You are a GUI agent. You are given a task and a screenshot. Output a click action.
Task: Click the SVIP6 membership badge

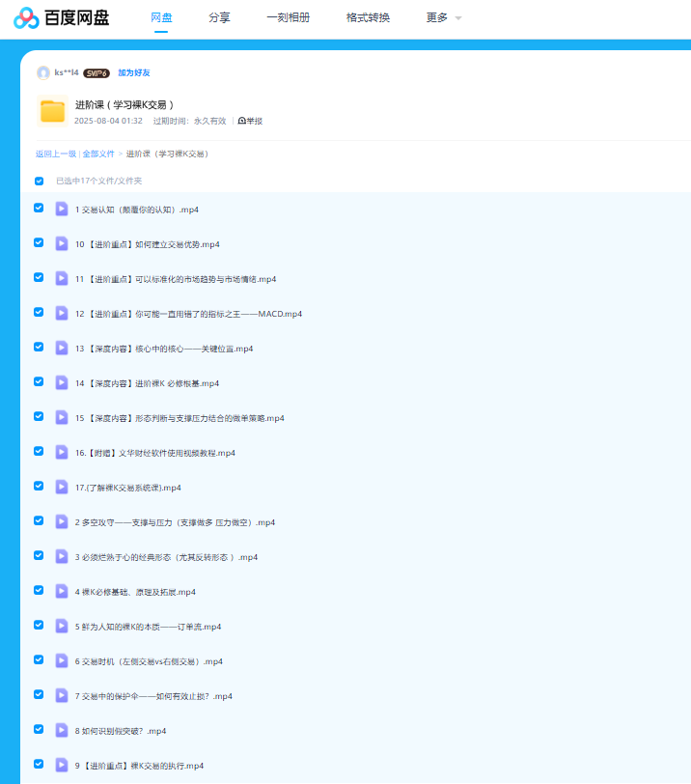point(97,73)
